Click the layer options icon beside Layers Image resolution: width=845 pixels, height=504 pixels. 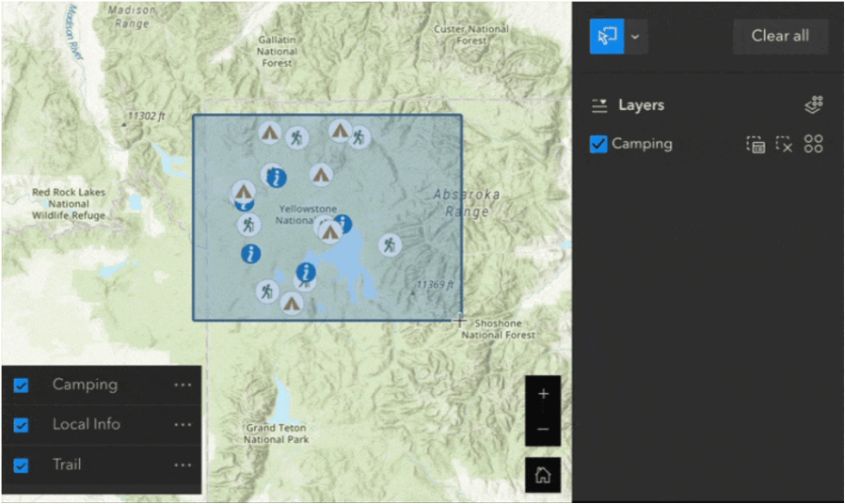point(814,105)
